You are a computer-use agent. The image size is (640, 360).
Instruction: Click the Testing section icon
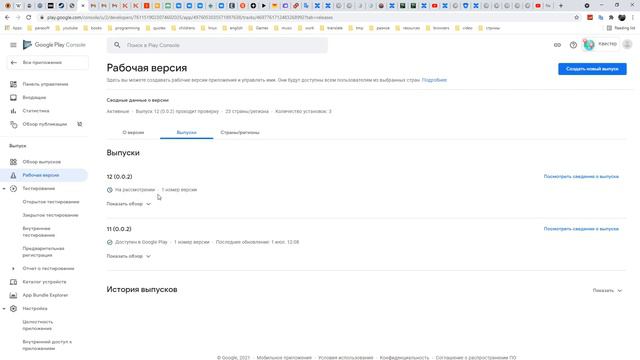tap(13, 189)
